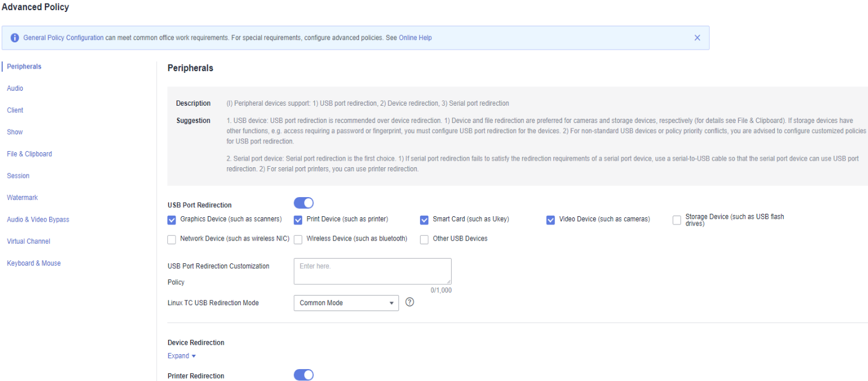Follow the General Policy Configuration link

63,38
